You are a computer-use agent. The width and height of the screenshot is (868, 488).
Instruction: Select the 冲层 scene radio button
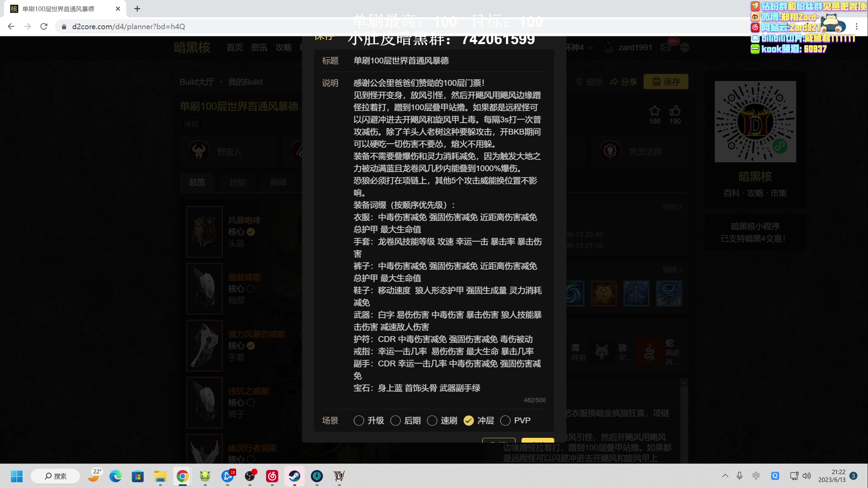pos(469,420)
